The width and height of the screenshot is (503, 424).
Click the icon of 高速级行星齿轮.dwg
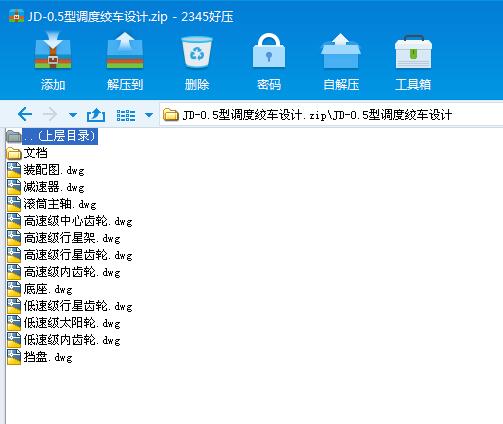pos(14,255)
